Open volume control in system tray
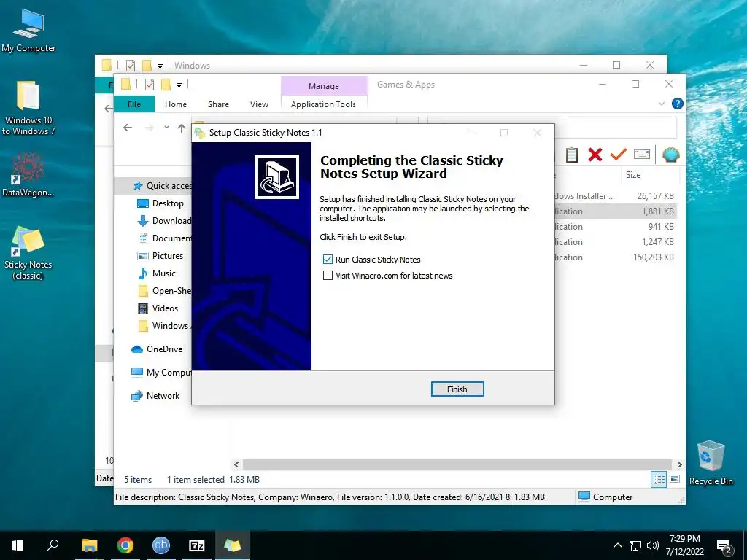This screenshot has width=747, height=560. (x=653, y=545)
